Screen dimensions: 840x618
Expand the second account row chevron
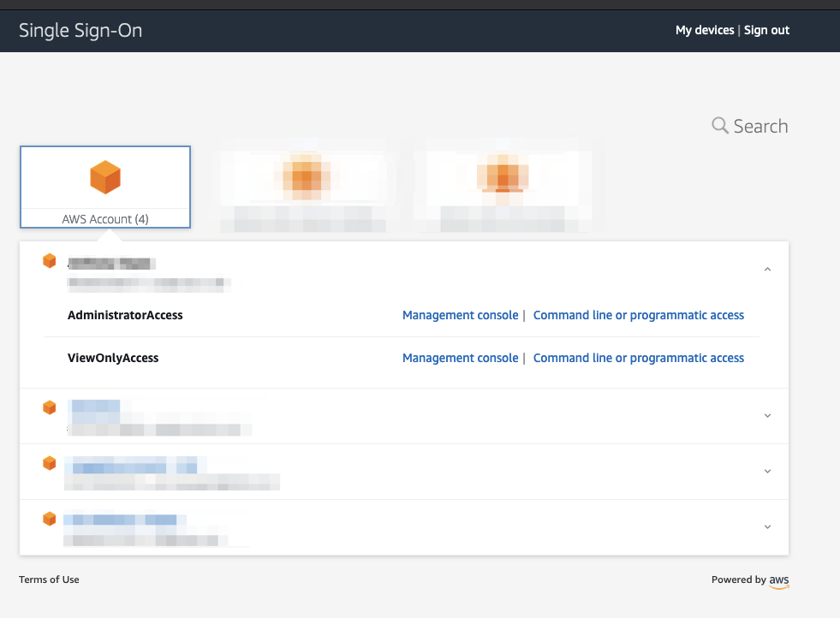pos(767,416)
